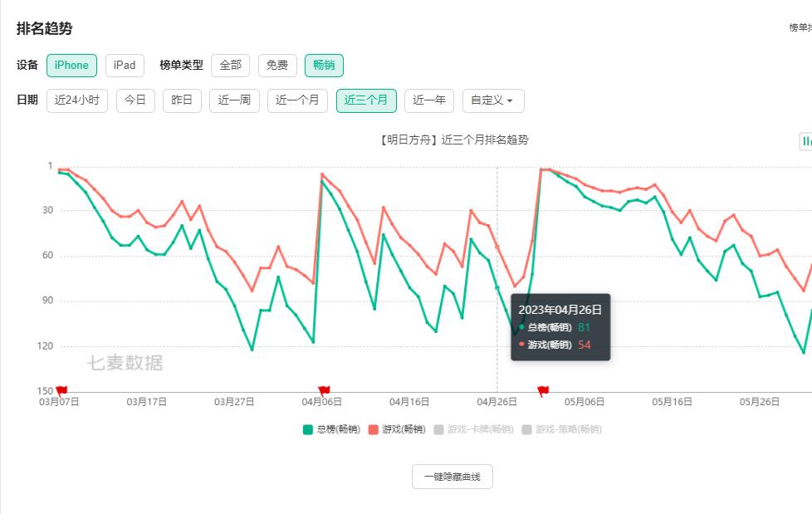
Task: Select the 免费 chart type
Action: pos(277,66)
